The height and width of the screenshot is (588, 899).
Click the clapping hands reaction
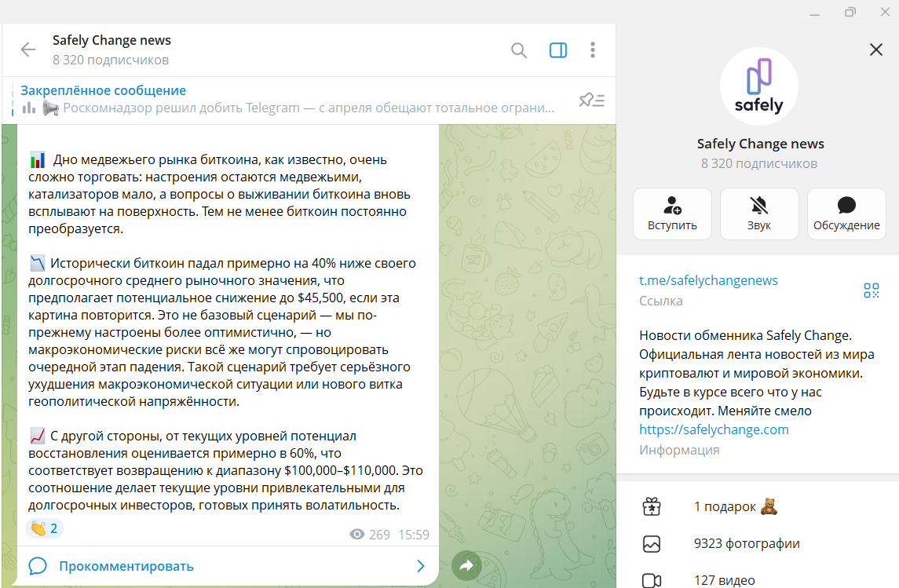(x=45, y=528)
